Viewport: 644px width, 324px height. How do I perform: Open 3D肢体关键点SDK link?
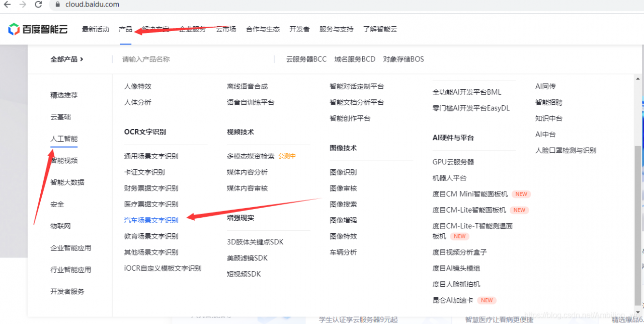(x=255, y=242)
